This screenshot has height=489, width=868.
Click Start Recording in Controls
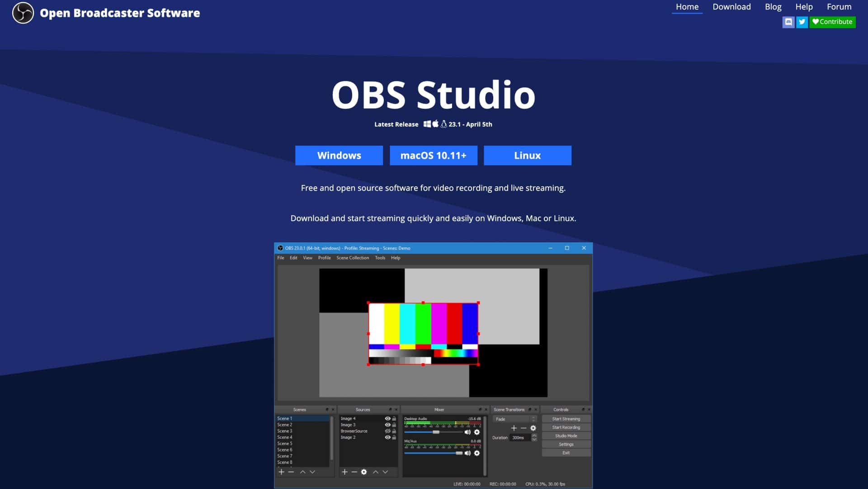[x=566, y=427]
